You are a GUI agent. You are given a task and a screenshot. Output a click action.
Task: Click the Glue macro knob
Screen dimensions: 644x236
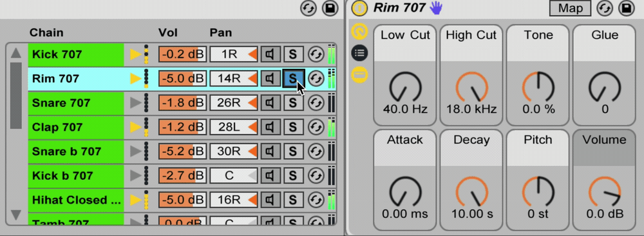point(605,87)
